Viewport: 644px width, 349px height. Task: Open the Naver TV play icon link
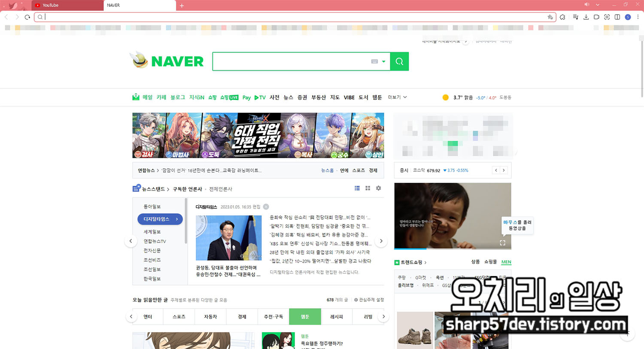pyautogui.click(x=260, y=97)
